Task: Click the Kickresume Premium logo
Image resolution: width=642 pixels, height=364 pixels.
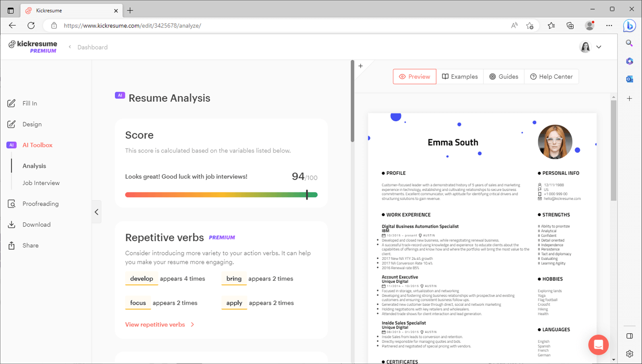Action: 32,46
